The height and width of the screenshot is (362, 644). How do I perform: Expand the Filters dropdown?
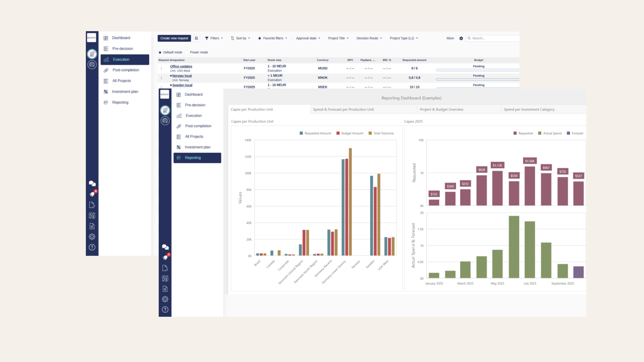coord(214,38)
